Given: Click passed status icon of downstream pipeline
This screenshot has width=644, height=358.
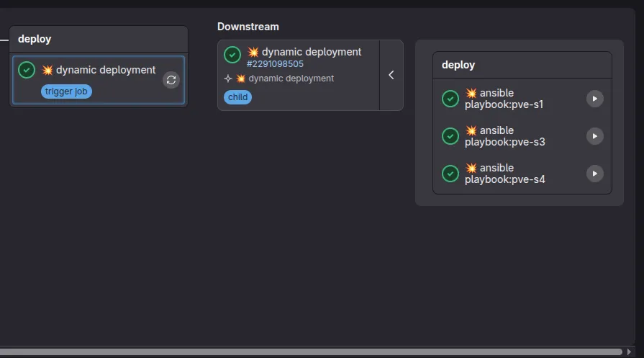Looking at the screenshot, I should pos(232,55).
